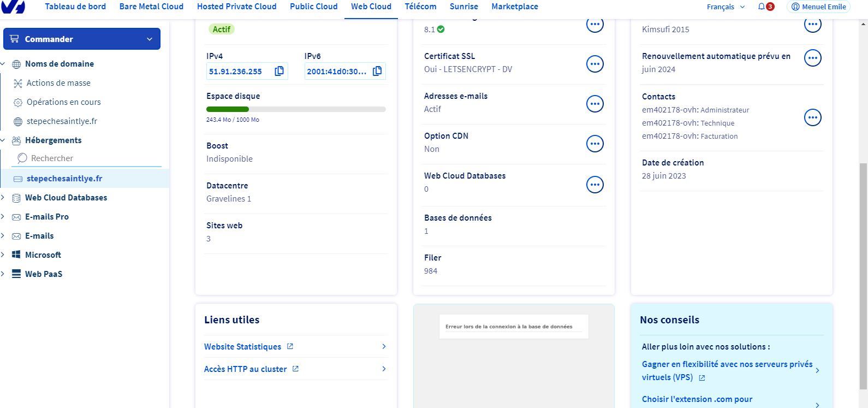Open the notifications bell

click(762, 7)
